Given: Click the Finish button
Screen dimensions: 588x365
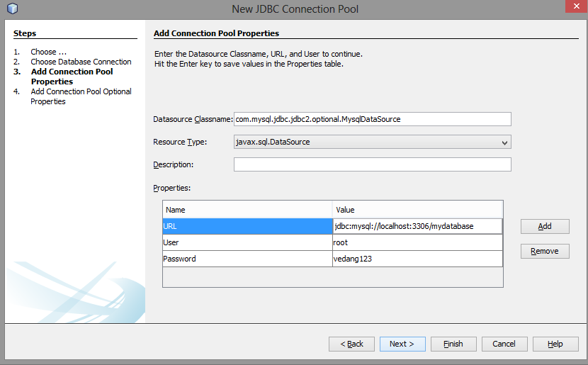Looking at the screenshot, I should [453, 344].
